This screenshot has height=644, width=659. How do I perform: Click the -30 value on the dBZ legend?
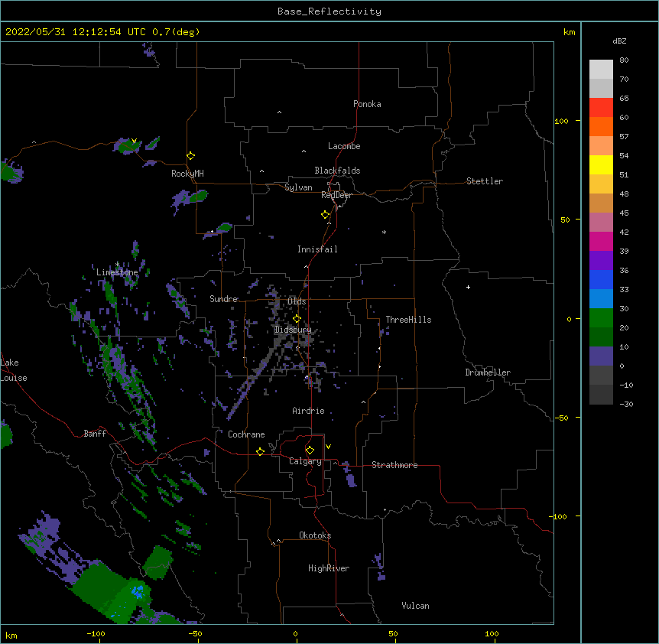(626, 404)
